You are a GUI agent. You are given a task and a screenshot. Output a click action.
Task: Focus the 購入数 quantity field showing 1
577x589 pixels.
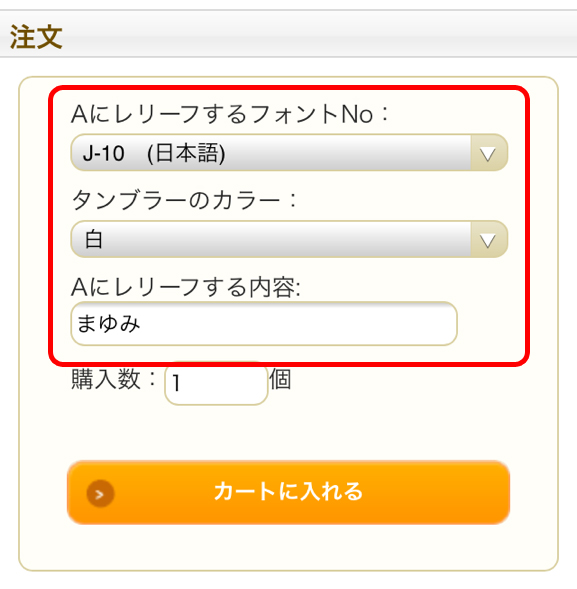(x=216, y=383)
